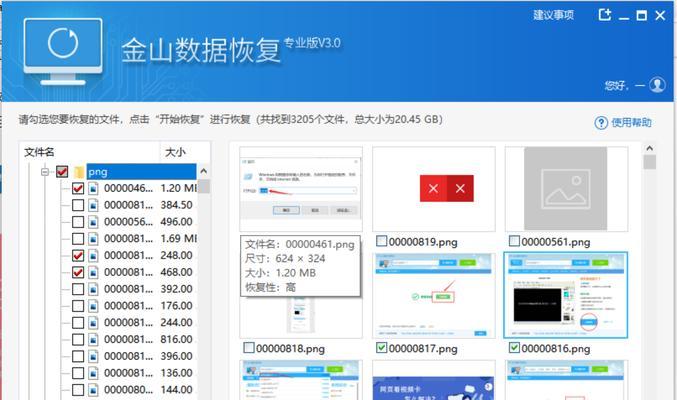Screen dimensions: 677x400
Task: Select the 00000817.png thumbnail image
Action: coord(434,295)
